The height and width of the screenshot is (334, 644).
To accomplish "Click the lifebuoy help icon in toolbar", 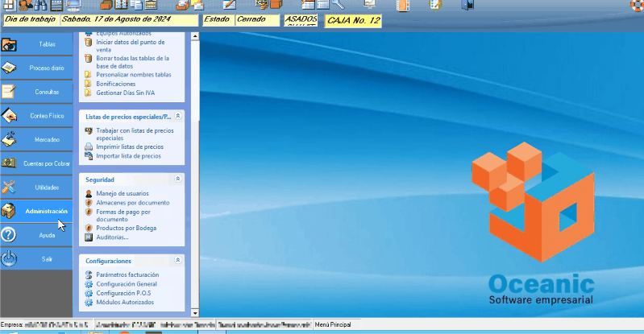I will coord(636,6).
